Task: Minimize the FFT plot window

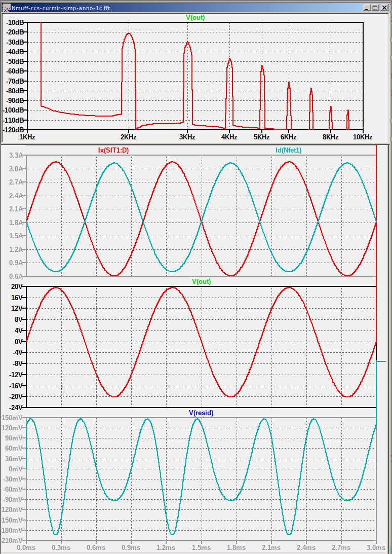Action: pos(367,8)
